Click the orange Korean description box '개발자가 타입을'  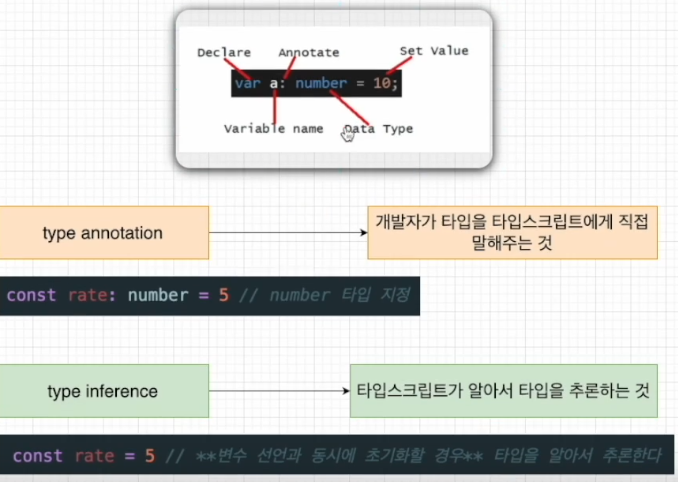click(512, 233)
